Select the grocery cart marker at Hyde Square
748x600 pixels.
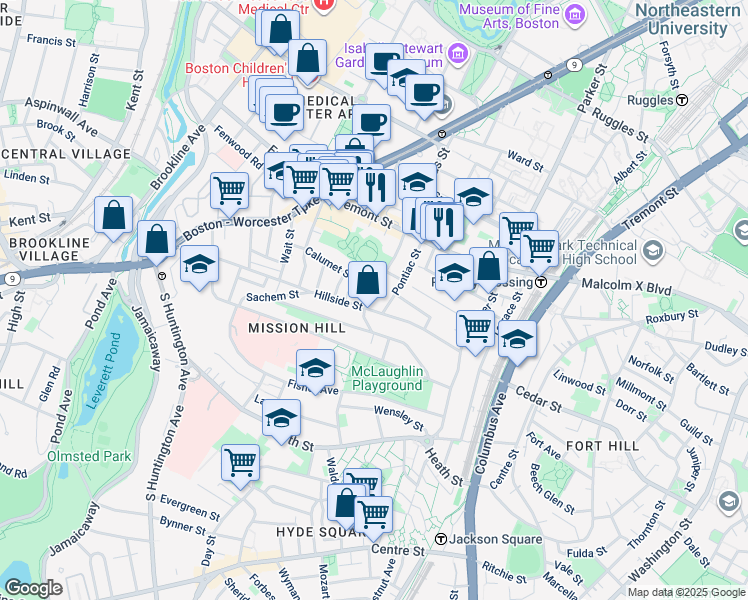[x=373, y=515]
